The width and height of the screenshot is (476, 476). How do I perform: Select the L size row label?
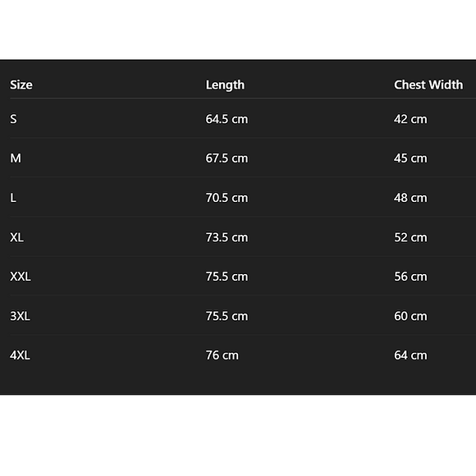13,198
